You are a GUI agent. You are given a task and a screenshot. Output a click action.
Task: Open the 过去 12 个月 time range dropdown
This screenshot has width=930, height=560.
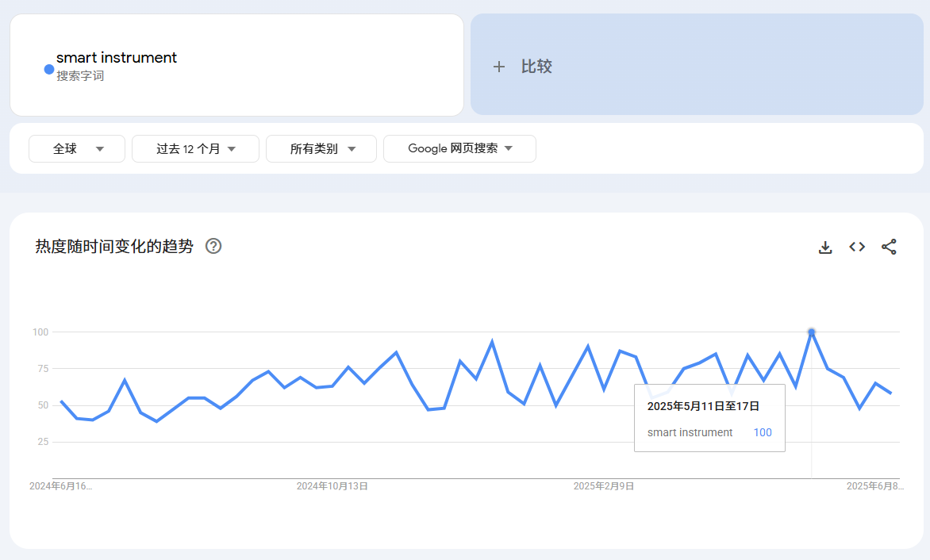(x=195, y=149)
